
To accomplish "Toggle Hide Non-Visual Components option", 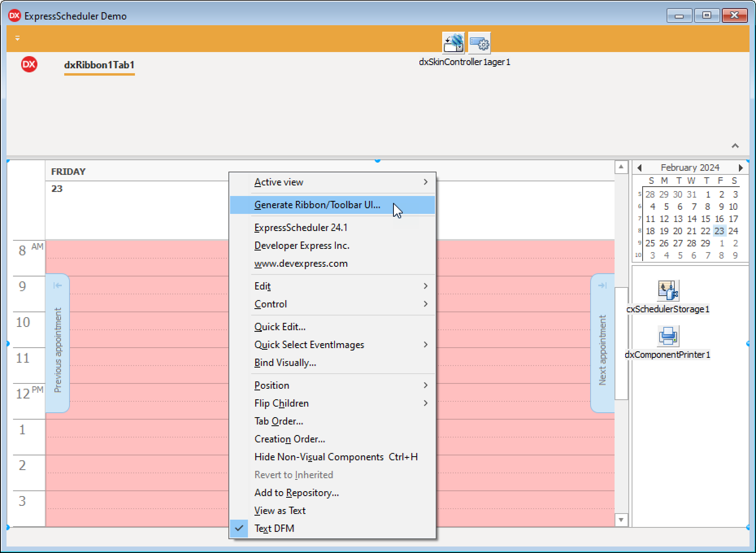I will pyautogui.click(x=319, y=457).
